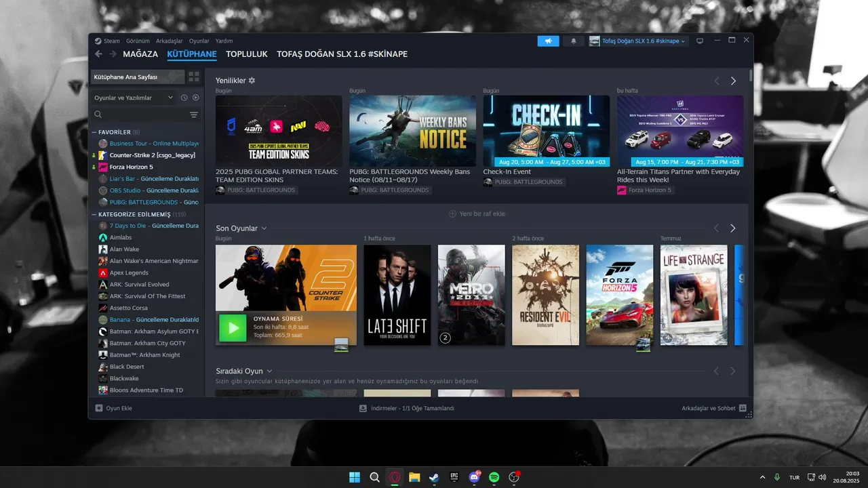Open account dropdown Tofaş Doğan SLX 1.6

pos(638,41)
